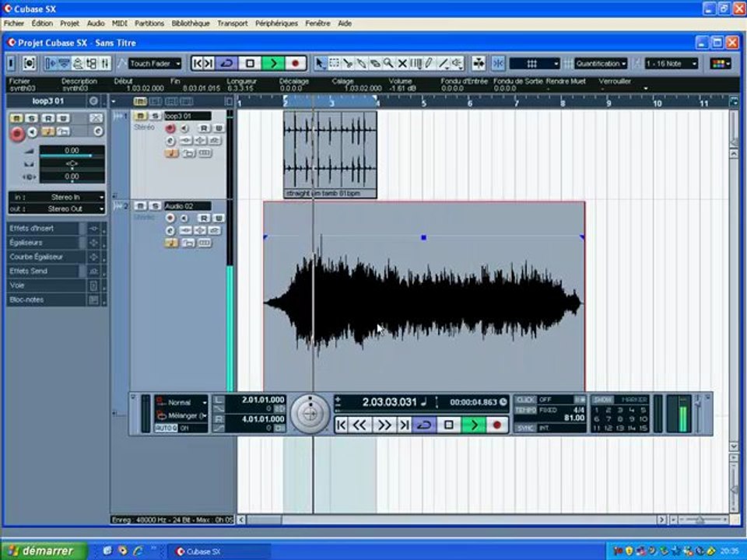
Task: Open the Normal record mode dropdown
Action: click(x=182, y=402)
